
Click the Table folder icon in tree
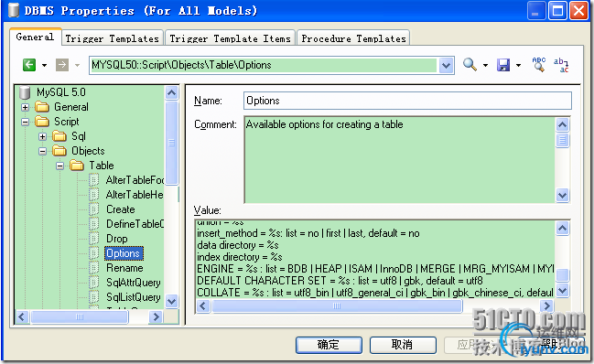(x=77, y=166)
